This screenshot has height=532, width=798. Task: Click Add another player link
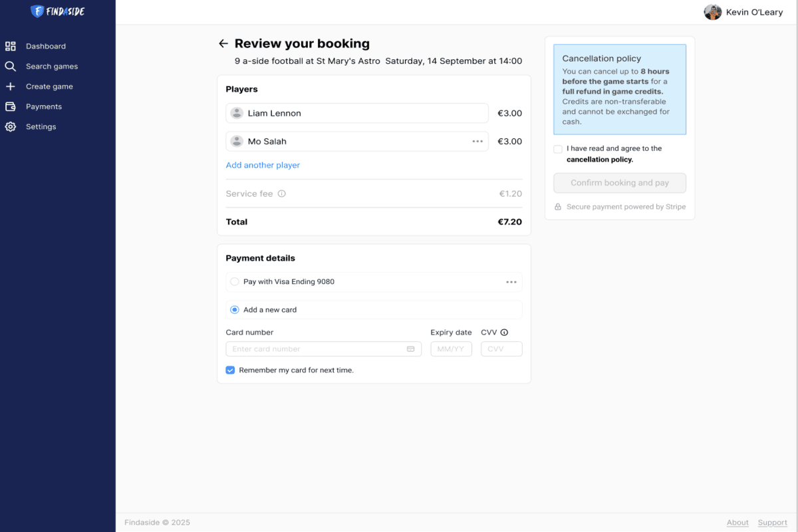click(x=263, y=165)
